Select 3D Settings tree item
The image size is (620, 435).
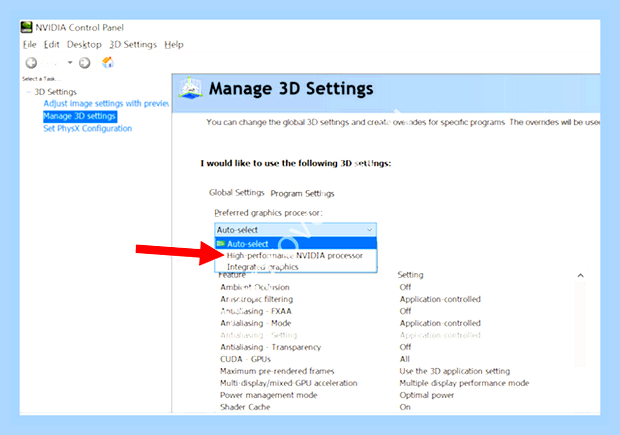(55, 92)
